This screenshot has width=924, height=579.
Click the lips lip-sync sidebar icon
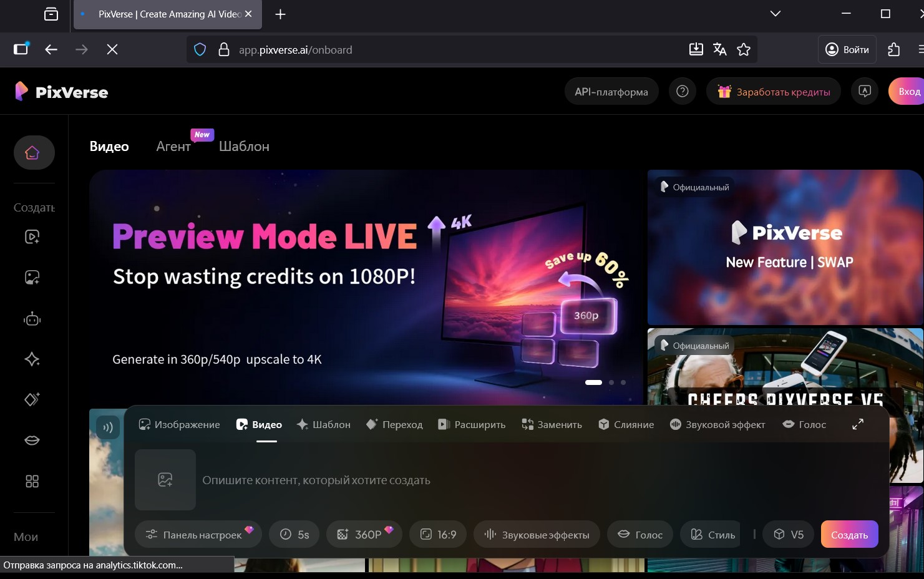[32, 440]
